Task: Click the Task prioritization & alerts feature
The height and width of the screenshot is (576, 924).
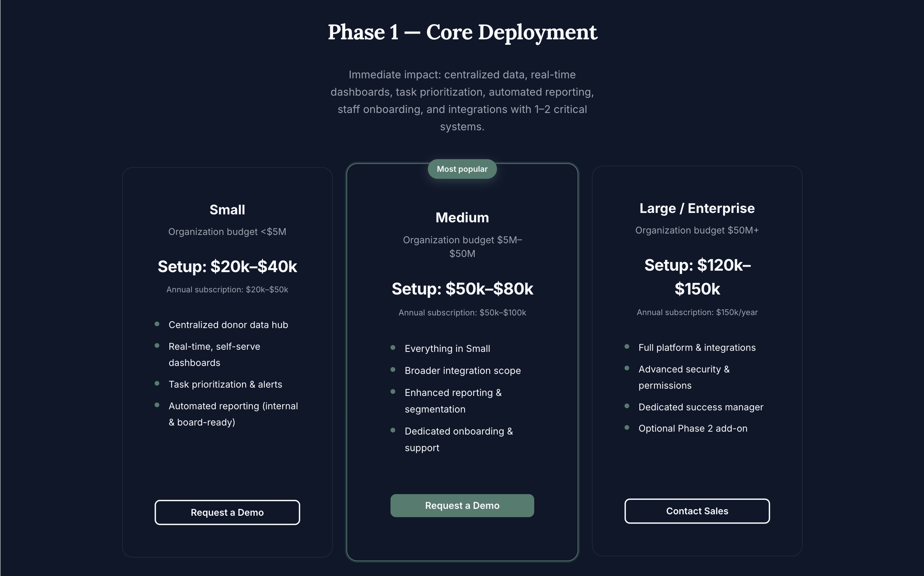Action: [x=225, y=384]
